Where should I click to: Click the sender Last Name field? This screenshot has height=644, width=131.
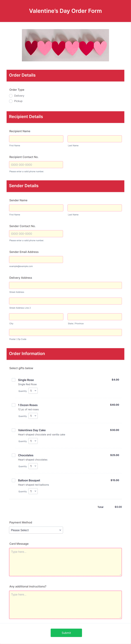pyautogui.click(x=95, y=208)
